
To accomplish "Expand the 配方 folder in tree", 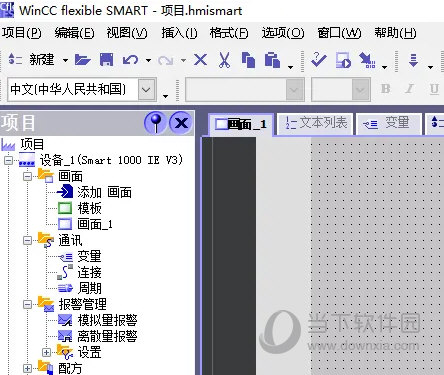I will [28, 368].
